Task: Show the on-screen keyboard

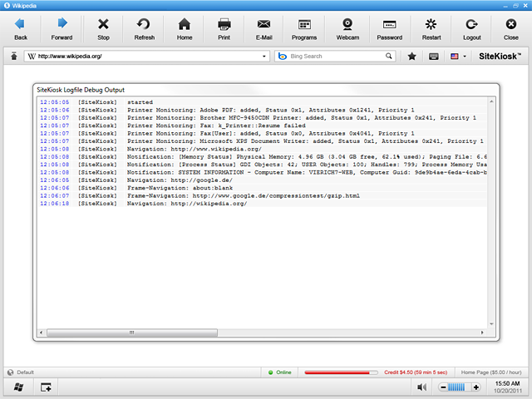Action: (x=434, y=57)
